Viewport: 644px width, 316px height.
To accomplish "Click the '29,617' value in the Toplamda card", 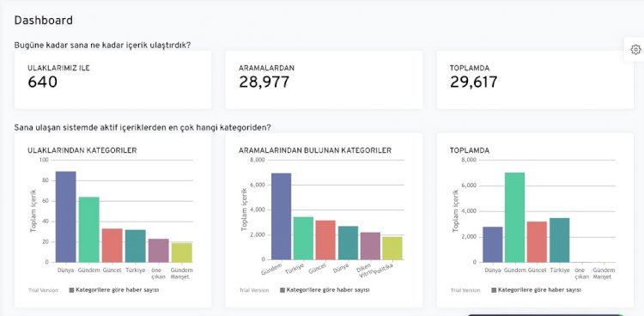I will pyautogui.click(x=473, y=82).
